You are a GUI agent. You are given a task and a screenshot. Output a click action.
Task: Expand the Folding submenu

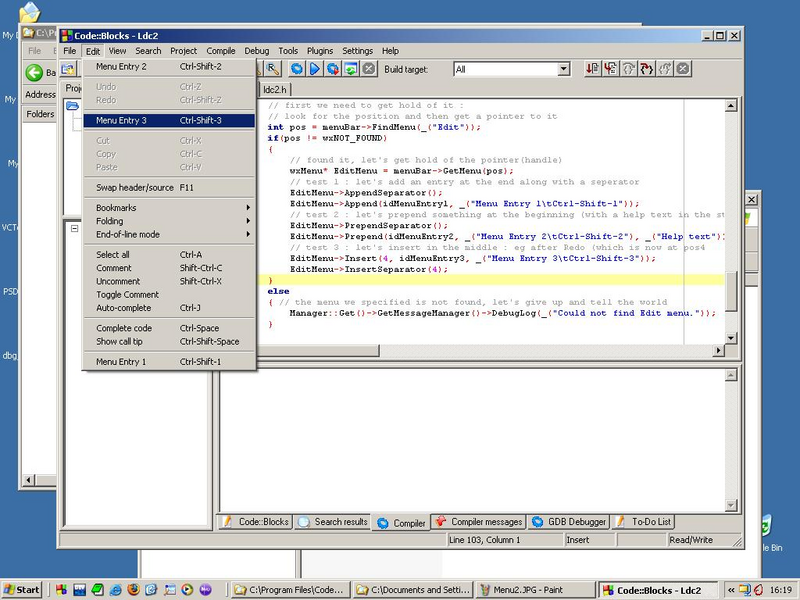tap(169, 221)
